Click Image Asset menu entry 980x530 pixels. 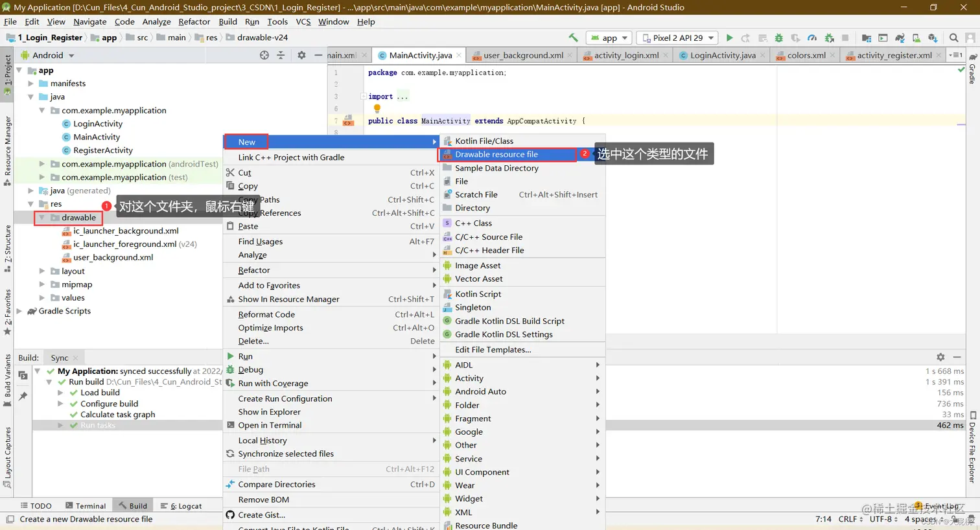pos(522,266)
